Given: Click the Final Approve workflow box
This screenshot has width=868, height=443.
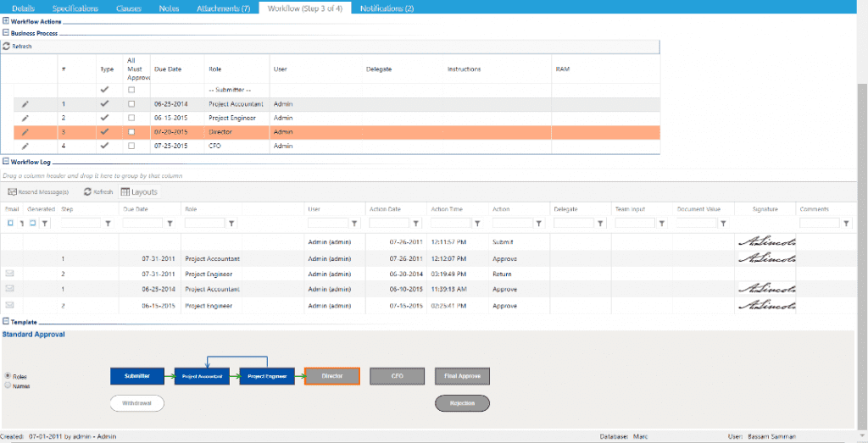Looking at the screenshot, I should pos(462,376).
